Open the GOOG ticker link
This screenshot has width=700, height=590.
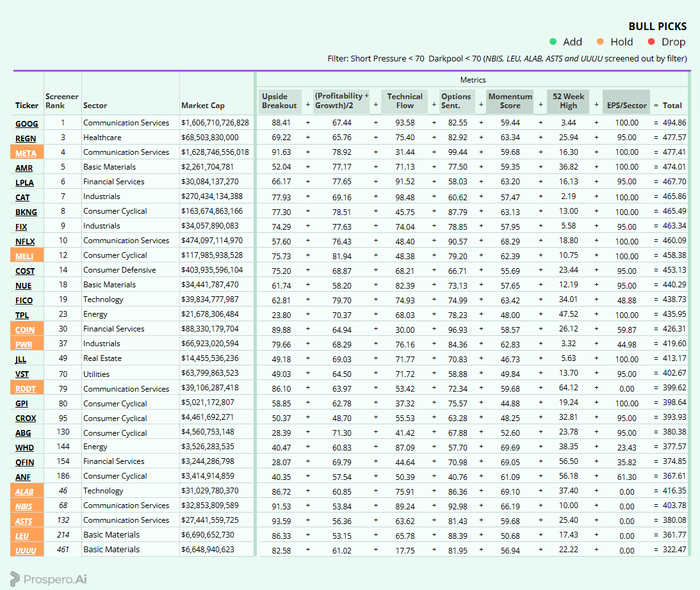tap(26, 124)
